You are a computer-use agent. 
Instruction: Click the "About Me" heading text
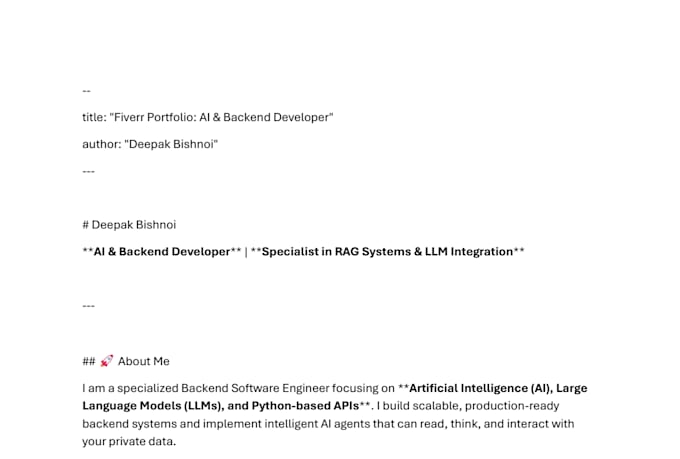tap(144, 361)
